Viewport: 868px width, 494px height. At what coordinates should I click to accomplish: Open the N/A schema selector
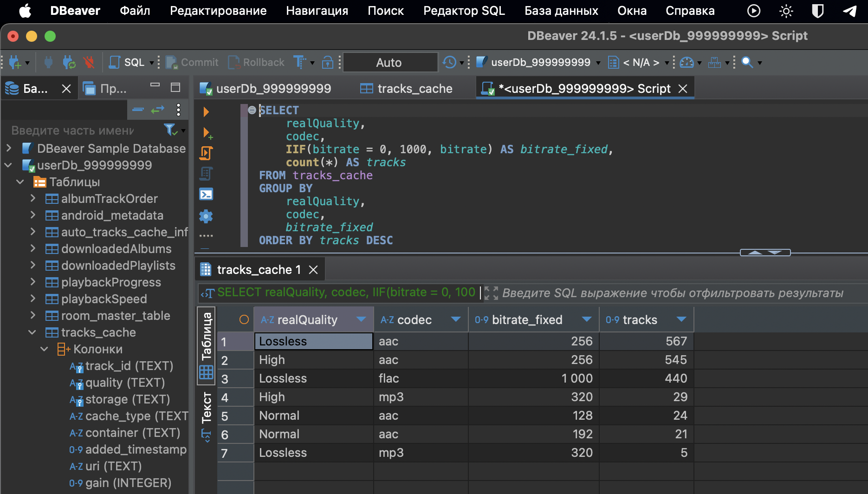[638, 62]
